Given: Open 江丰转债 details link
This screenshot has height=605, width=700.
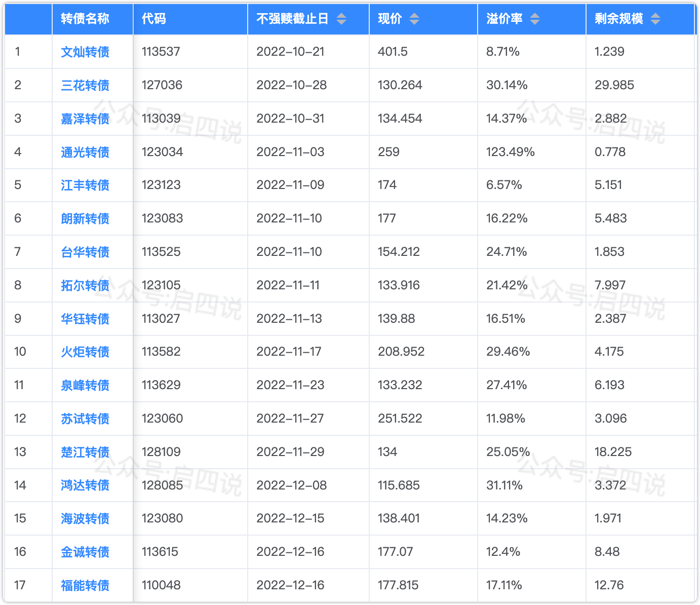Looking at the screenshot, I should 85,185.
